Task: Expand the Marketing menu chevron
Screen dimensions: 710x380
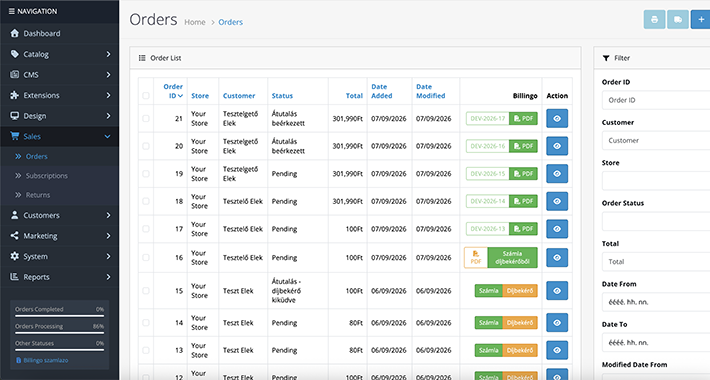Action: [x=108, y=236]
